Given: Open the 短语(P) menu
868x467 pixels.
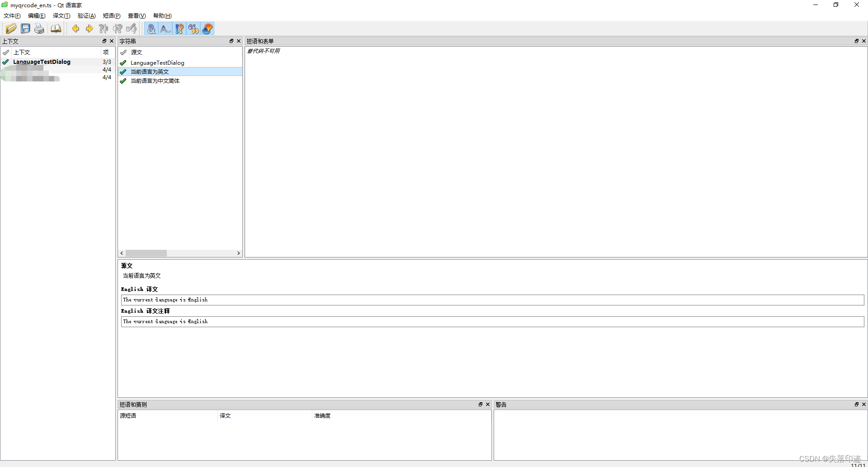Looking at the screenshot, I should (112, 16).
